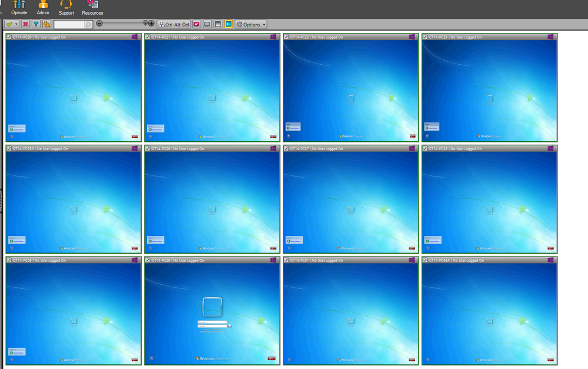
Task: Click the minus zoom-out thumbnail icon
Action: click(99, 24)
